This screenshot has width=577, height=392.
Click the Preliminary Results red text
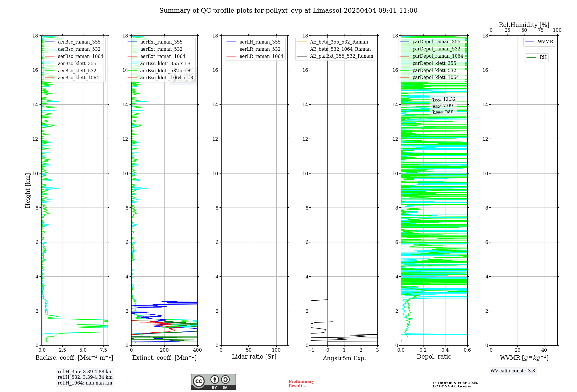click(301, 384)
